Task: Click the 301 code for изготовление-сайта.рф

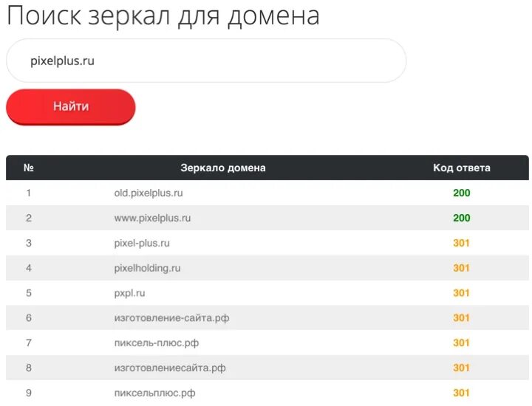Action: [x=461, y=318]
